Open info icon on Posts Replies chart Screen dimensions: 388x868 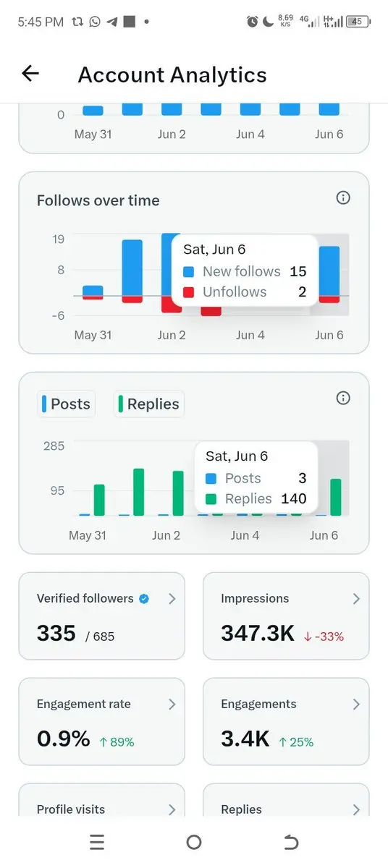pos(344,398)
